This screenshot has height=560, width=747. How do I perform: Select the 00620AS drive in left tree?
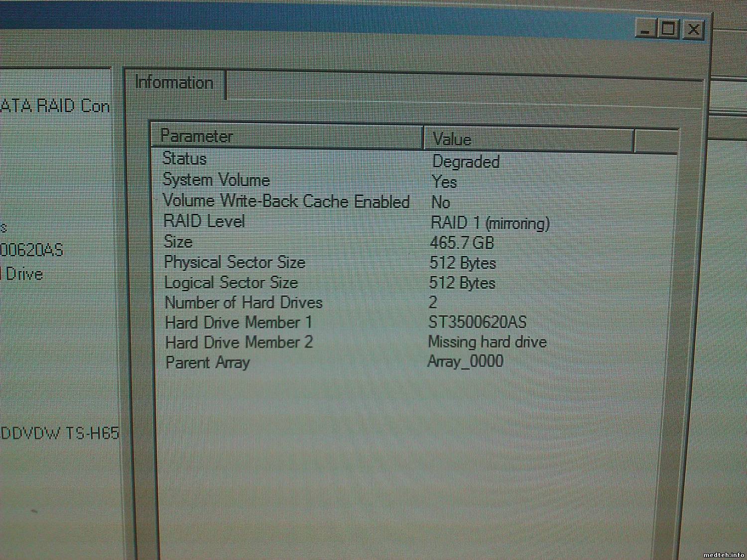tap(32, 250)
